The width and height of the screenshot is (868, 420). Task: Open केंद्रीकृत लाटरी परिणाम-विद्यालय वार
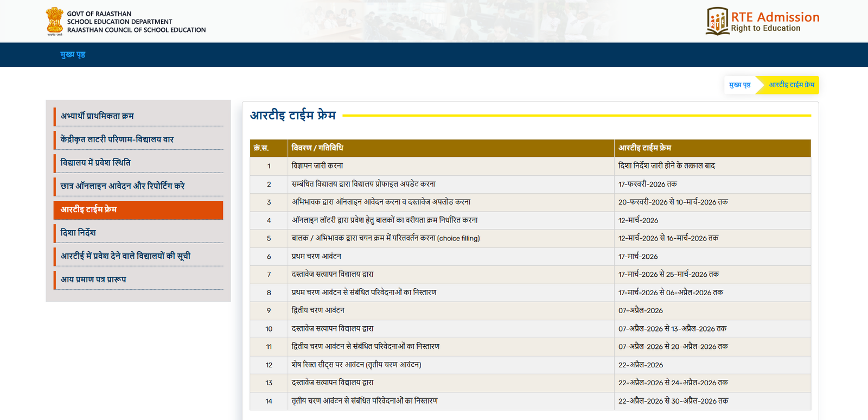pos(138,139)
